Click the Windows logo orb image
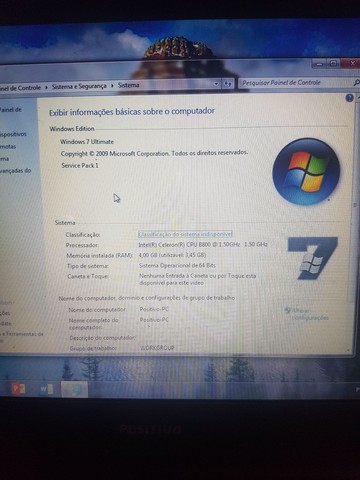This screenshot has width=360, height=480. tap(306, 172)
